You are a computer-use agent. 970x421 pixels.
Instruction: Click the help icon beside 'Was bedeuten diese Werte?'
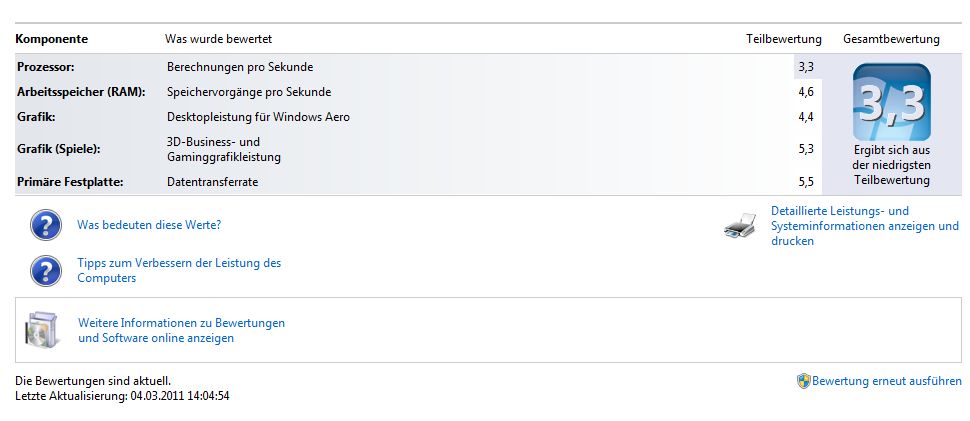[x=46, y=225]
